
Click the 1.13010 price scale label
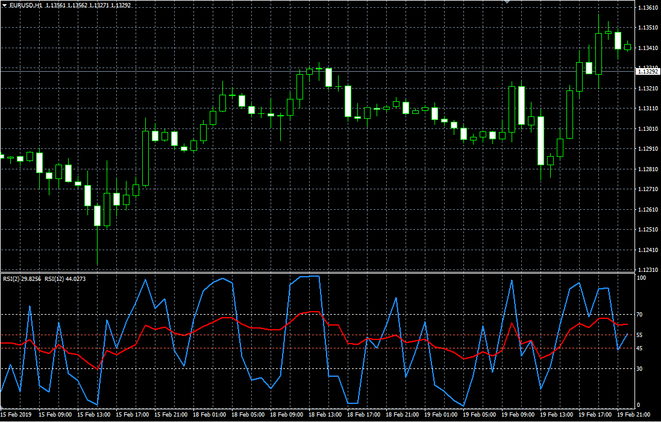click(648, 129)
